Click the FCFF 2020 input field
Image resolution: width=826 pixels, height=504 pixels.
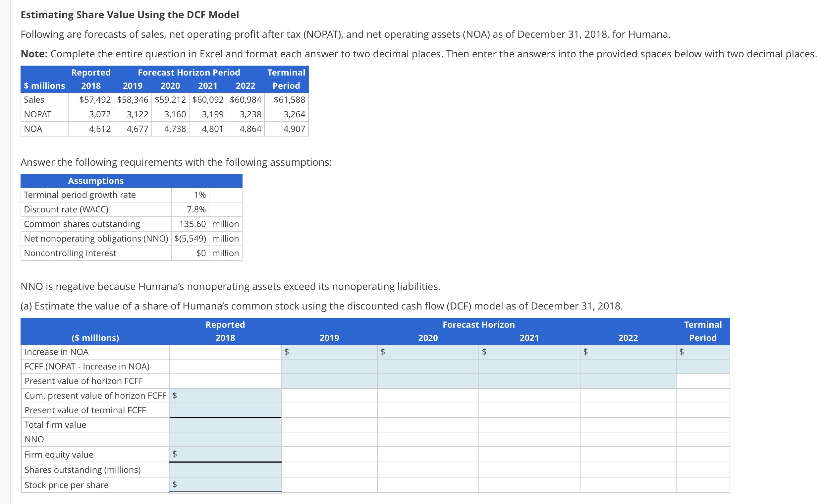(x=428, y=366)
